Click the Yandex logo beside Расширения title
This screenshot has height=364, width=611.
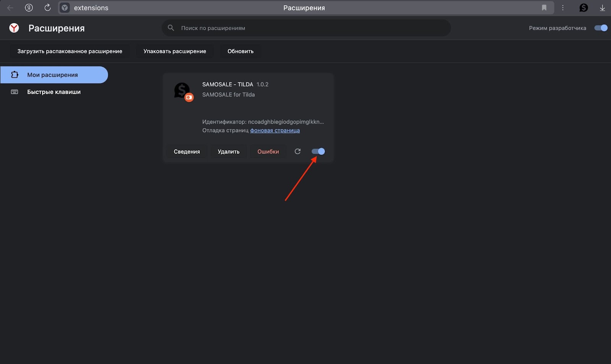(x=14, y=28)
